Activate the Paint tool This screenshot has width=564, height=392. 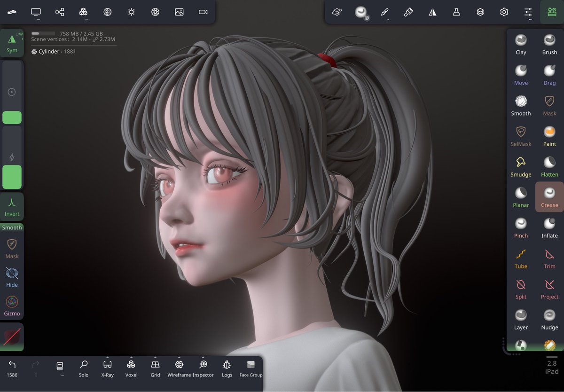549,136
